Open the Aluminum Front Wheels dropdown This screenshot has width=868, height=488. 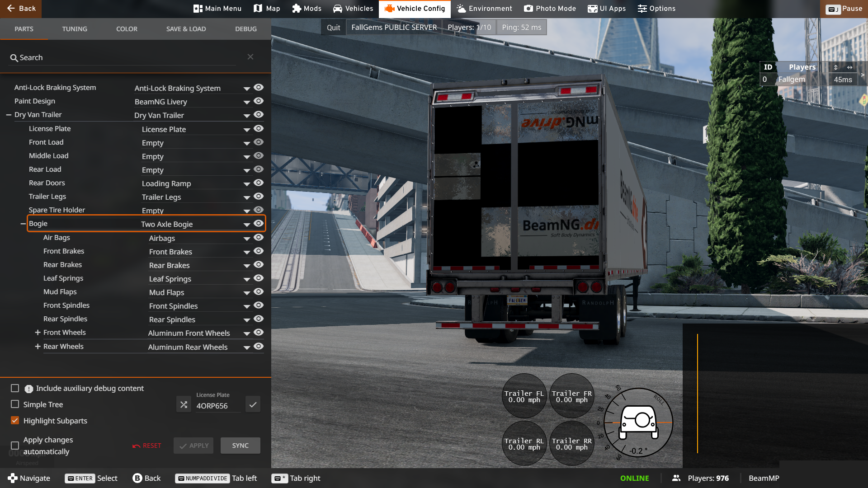[x=199, y=333]
